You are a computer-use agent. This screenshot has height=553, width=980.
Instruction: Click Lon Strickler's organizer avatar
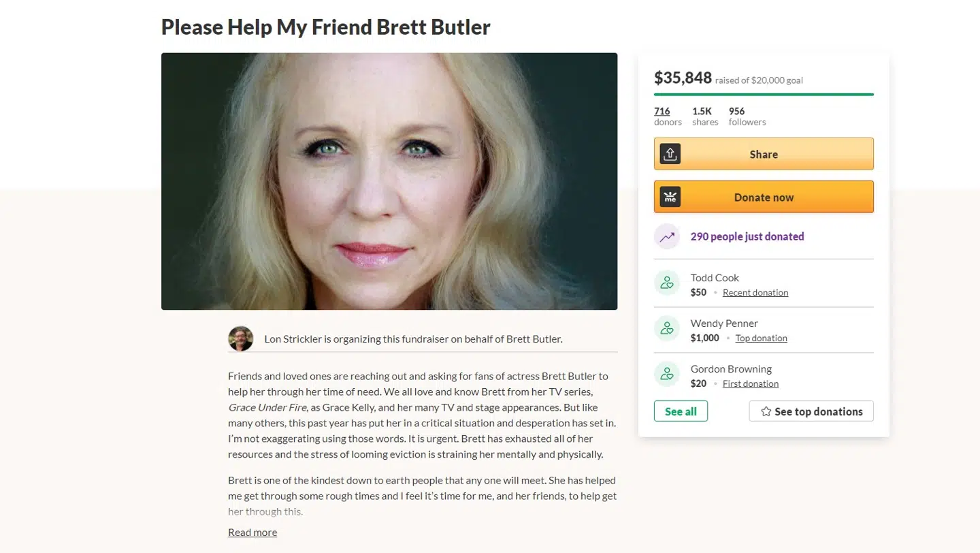[241, 338]
